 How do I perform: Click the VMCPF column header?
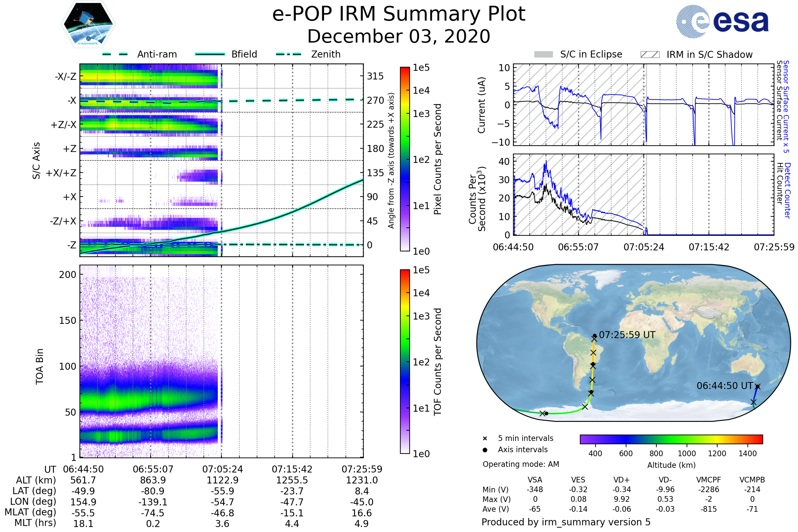(709, 480)
